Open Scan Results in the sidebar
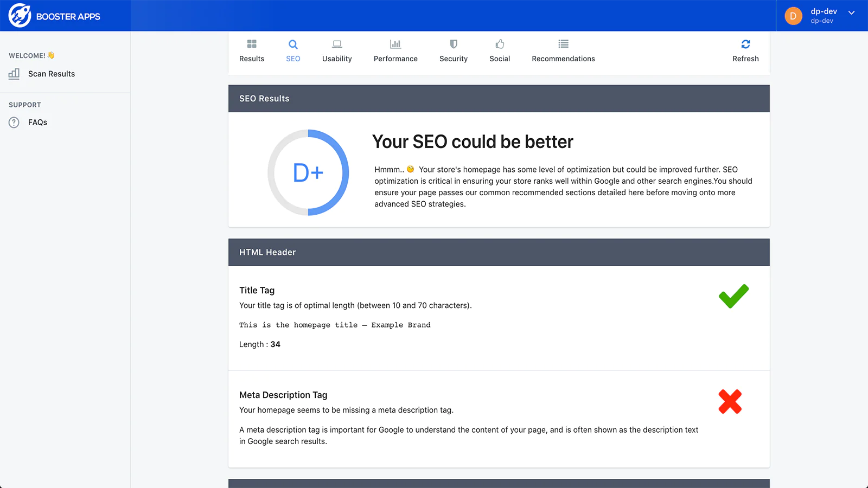The image size is (868, 488). [52, 74]
